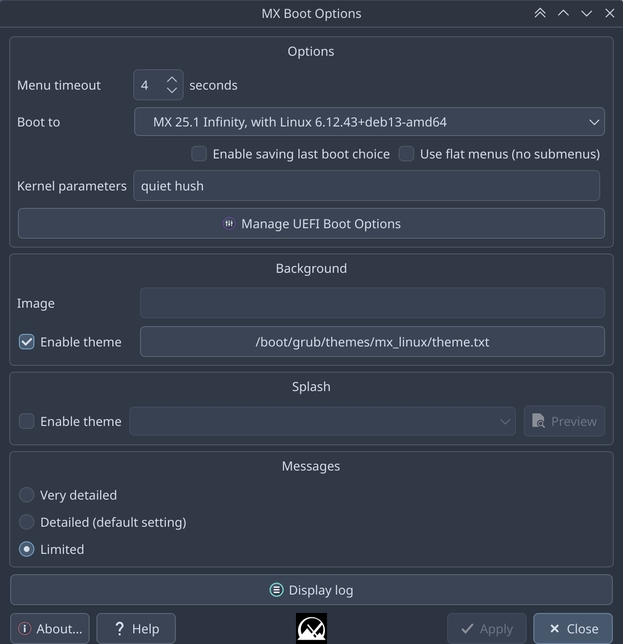
Task: Click the Preview button
Action: (564, 421)
